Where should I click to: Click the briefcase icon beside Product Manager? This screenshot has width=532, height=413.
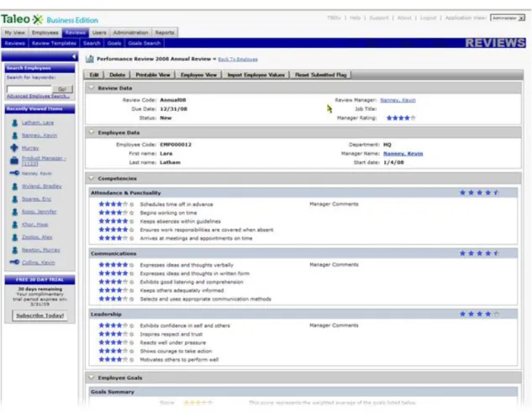pos(14,161)
